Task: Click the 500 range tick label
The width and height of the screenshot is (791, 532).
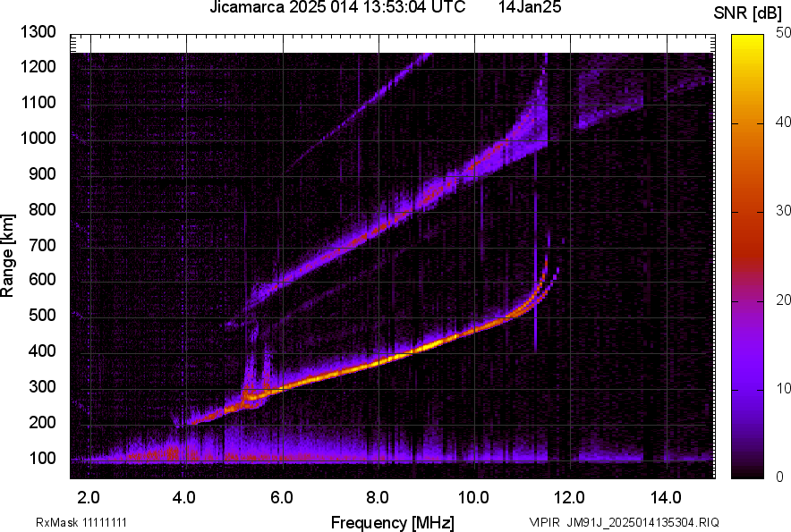Action: pos(42,315)
